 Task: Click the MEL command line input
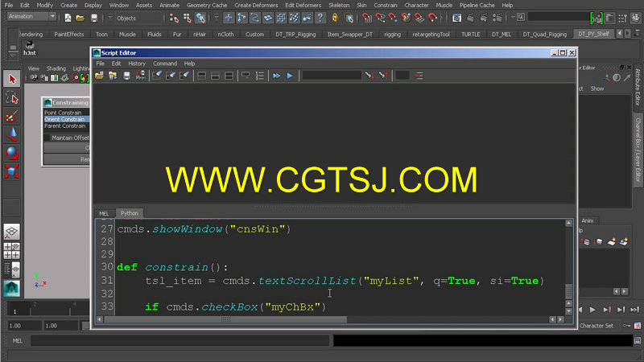click(x=180, y=340)
